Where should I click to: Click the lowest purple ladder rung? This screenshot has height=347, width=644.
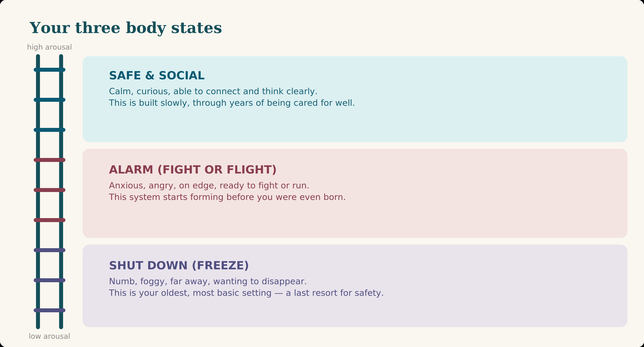pos(50,310)
